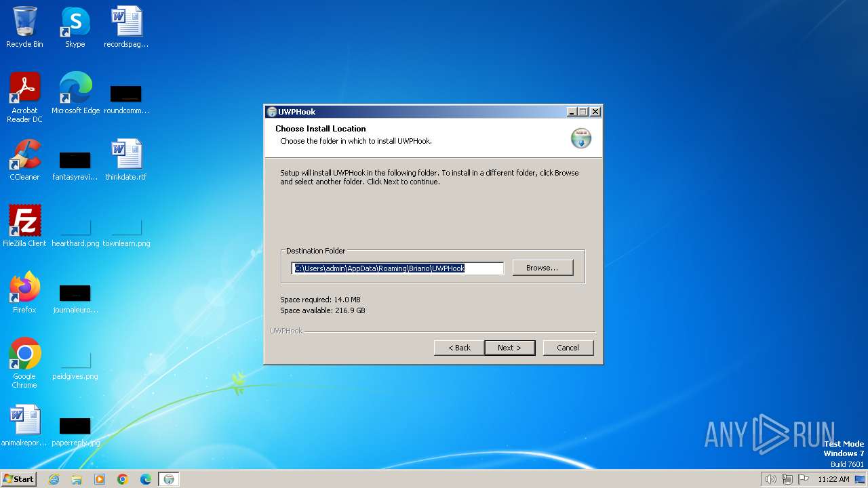Click the Browse... button

542,268
